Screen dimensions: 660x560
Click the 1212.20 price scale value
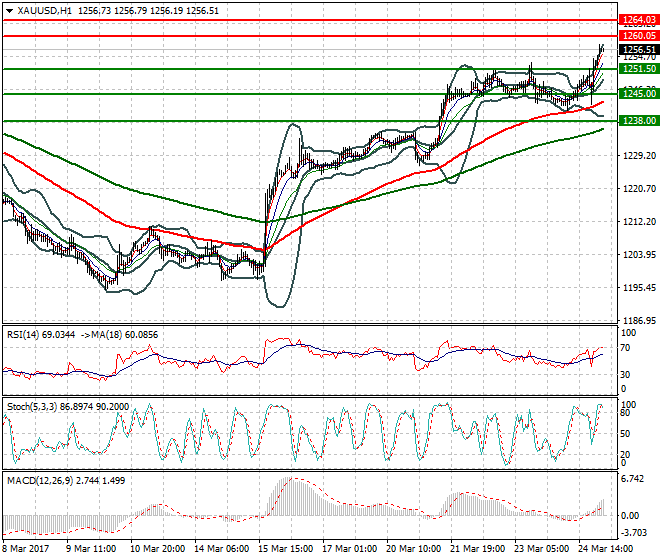pyautogui.click(x=639, y=221)
